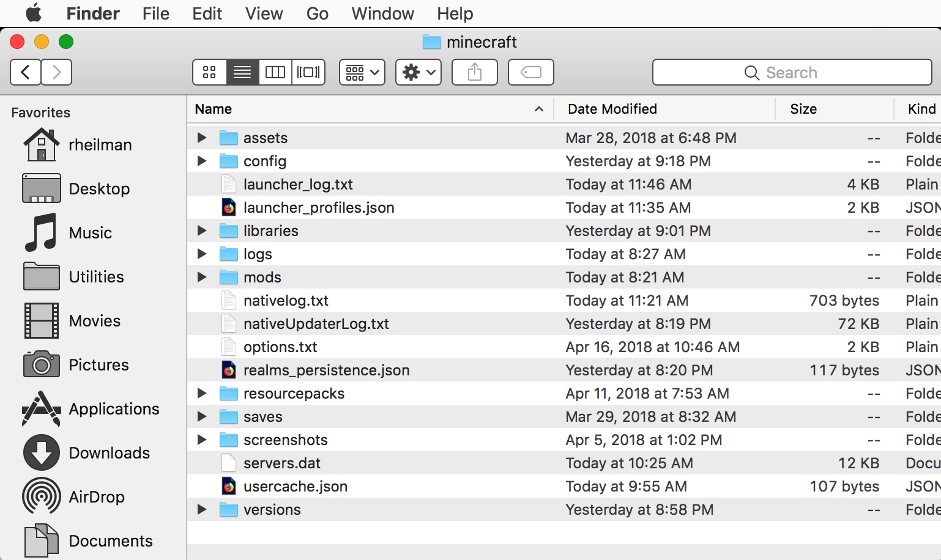Open Utilities in the sidebar
The image size is (941, 560).
[73, 277]
